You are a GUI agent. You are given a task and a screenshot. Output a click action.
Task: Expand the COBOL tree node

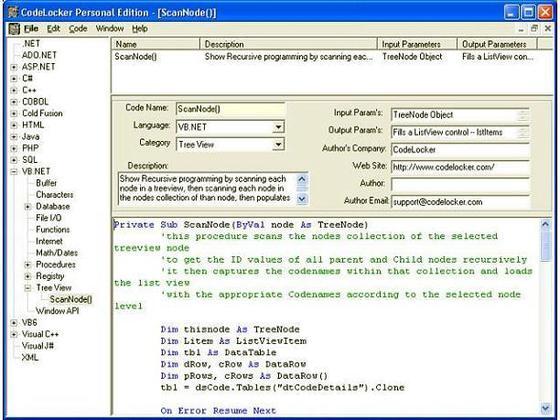click(x=14, y=102)
